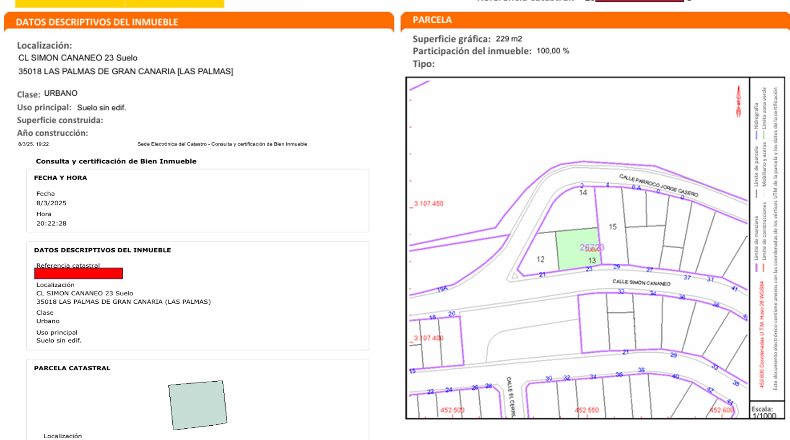The width and height of the screenshot is (790, 440).
Task: Click the 'URBANO' class value
Action: click(61, 93)
